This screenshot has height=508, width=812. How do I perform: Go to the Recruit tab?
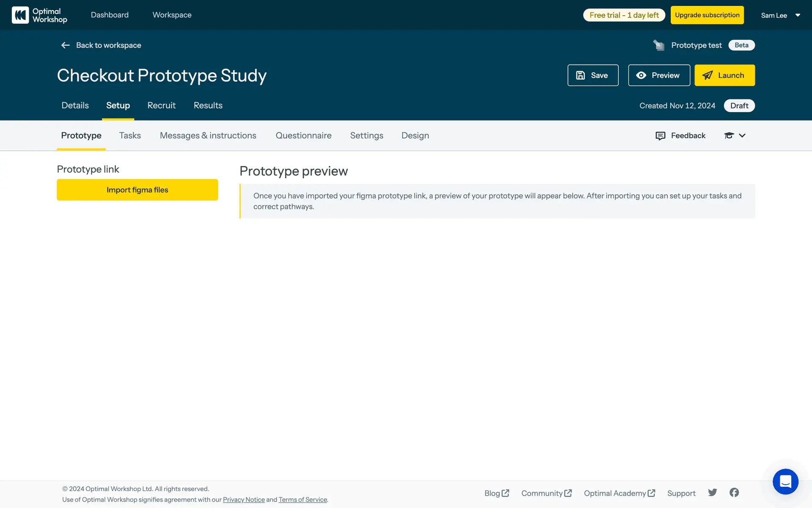pos(161,105)
